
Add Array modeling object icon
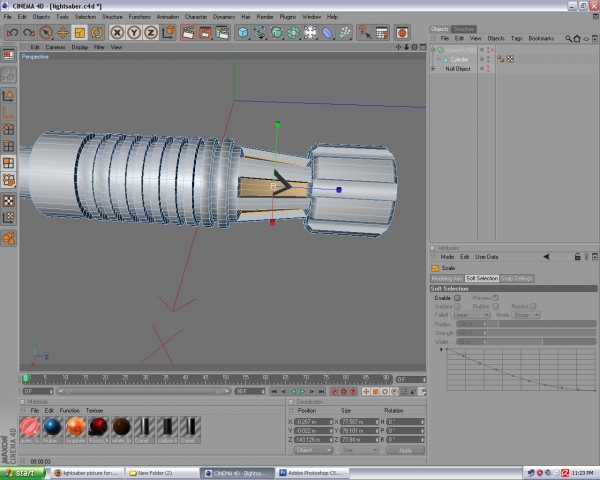(x=293, y=33)
